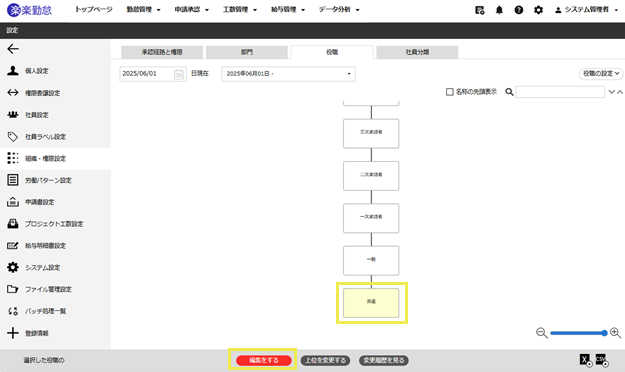Go to トップページ
This screenshot has height=372, width=625.
(x=94, y=10)
